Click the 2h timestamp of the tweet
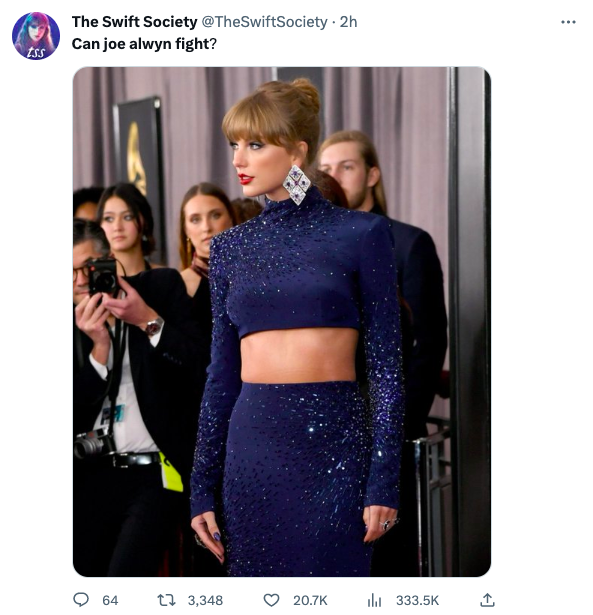The height and width of the screenshot is (615, 593). pos(349,22)
